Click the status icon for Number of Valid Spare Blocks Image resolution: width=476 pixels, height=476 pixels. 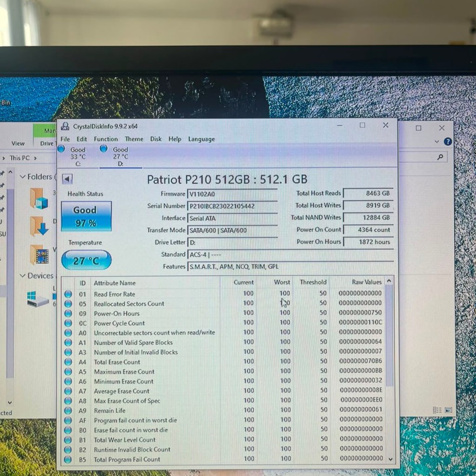pyautogui.click(x=68, y=343)
